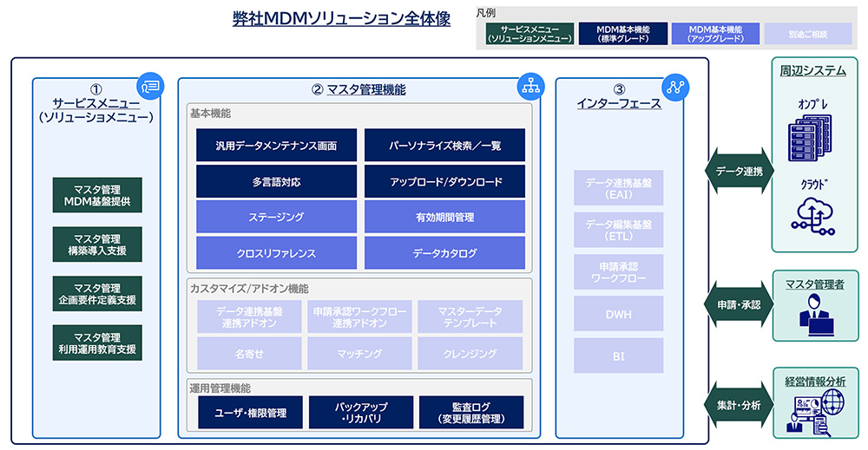Image resolution: width=868 pixels, height=450 pixels.
Task: Click the 周辺システム heading
Action: [x=812, y=71]
